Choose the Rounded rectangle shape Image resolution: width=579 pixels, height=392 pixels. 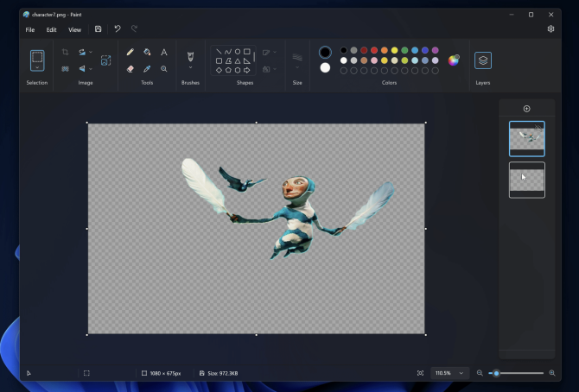pos(219,61)
